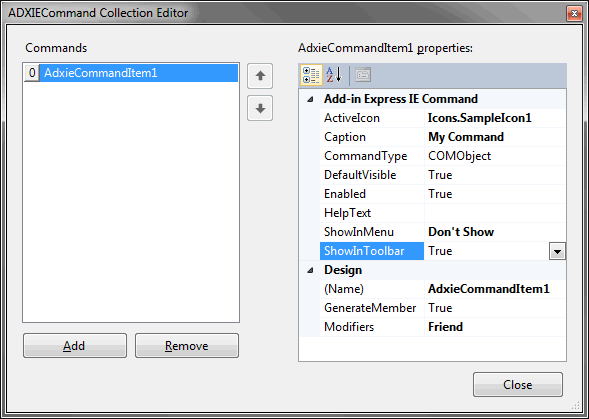The image size is (589, 419).
Task: Click the index 0 cell in Commands
Action: (32, 73)
